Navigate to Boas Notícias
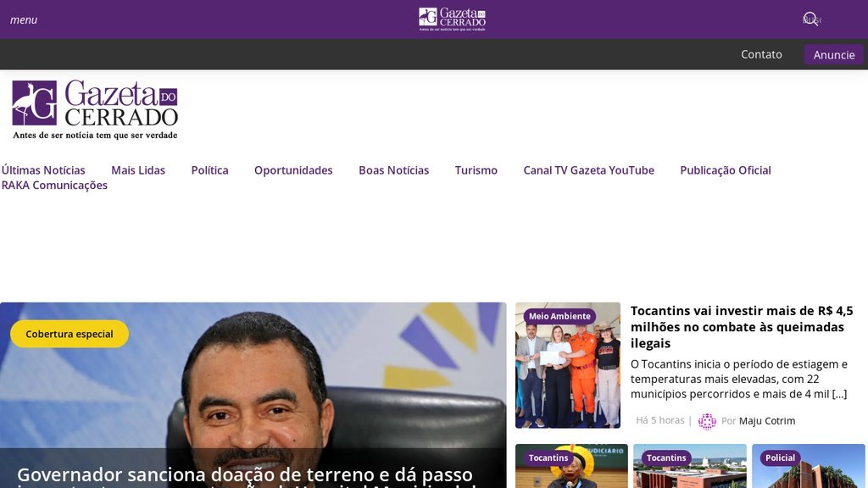 393,170
